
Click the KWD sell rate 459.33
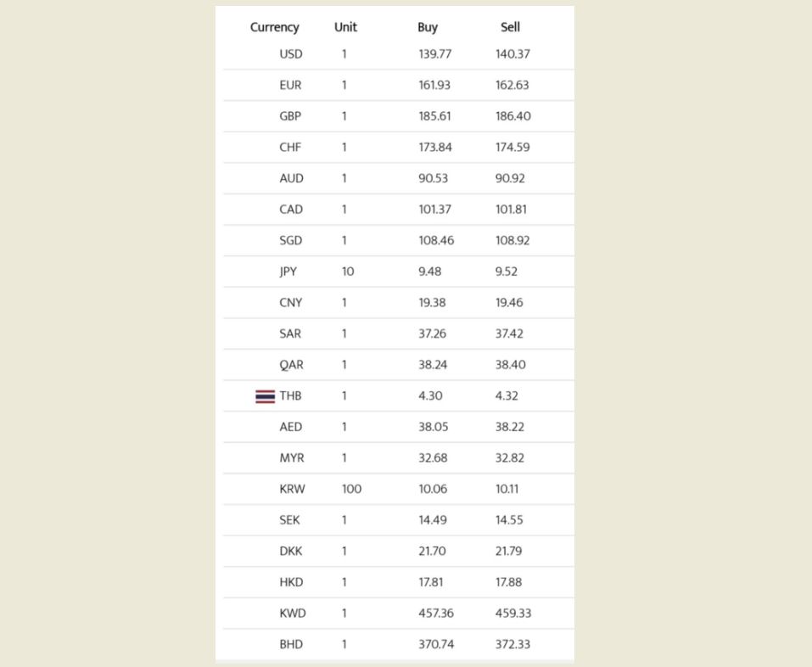click(x=513, y=614)
